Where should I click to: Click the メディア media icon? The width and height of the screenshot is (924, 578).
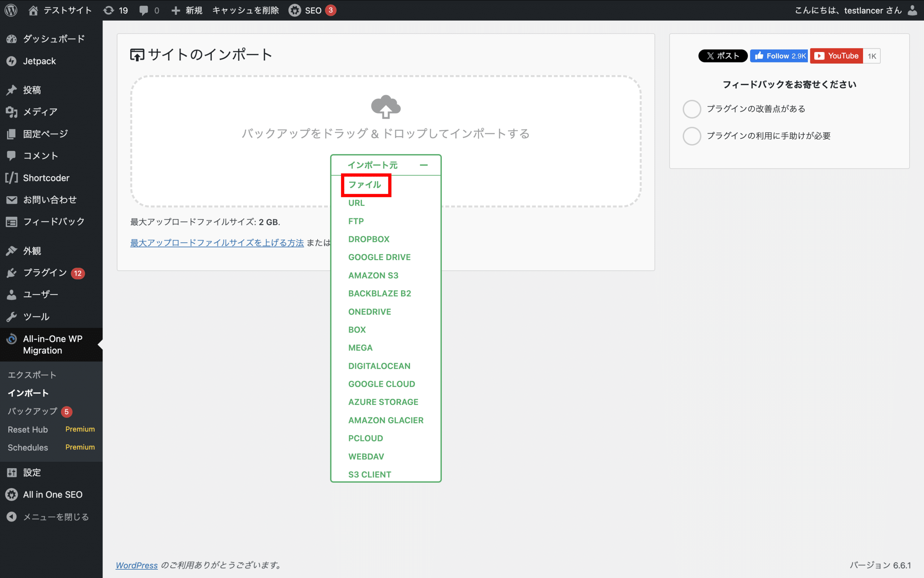coord(12,112)
